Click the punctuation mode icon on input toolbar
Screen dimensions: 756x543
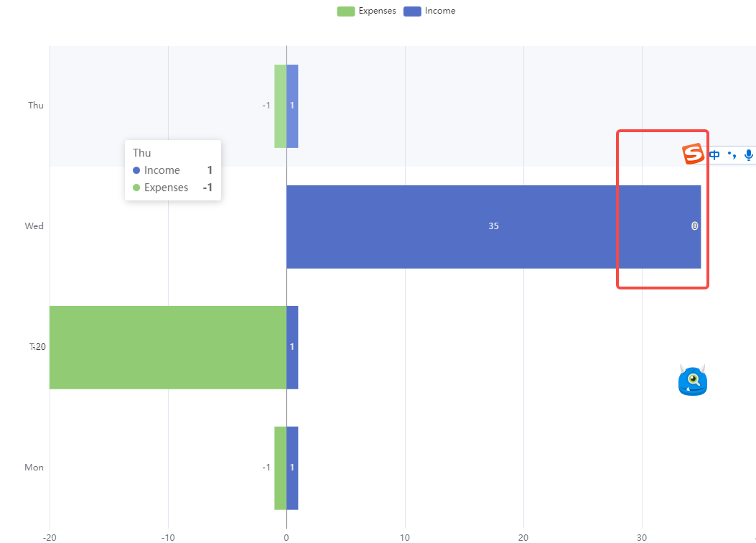point(731,154)
